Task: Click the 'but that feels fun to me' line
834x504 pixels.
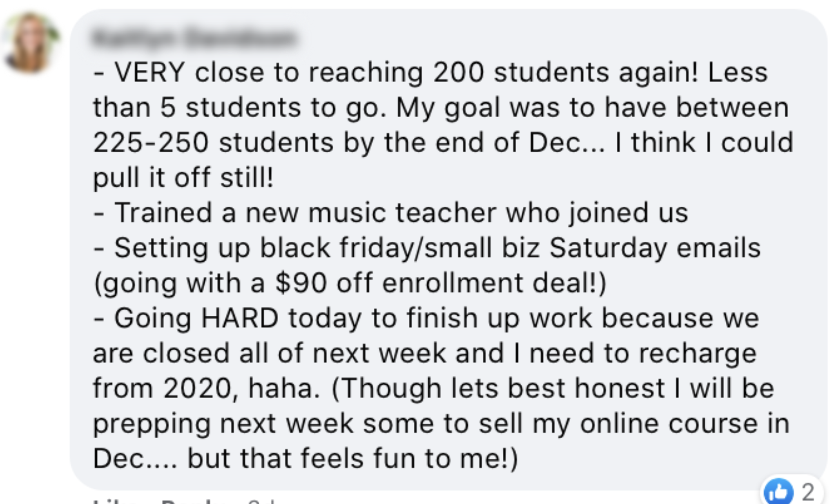Action: [306, 459]
